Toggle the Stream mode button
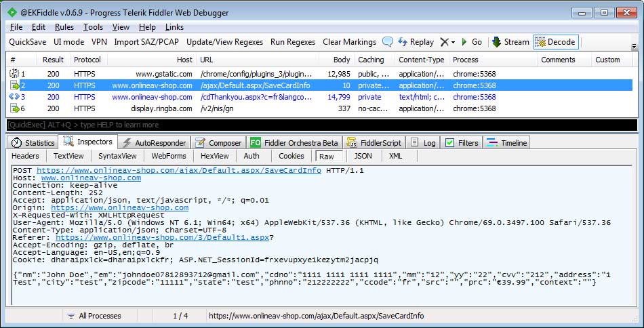The image size is (644, 328). [x=510, y=42]
